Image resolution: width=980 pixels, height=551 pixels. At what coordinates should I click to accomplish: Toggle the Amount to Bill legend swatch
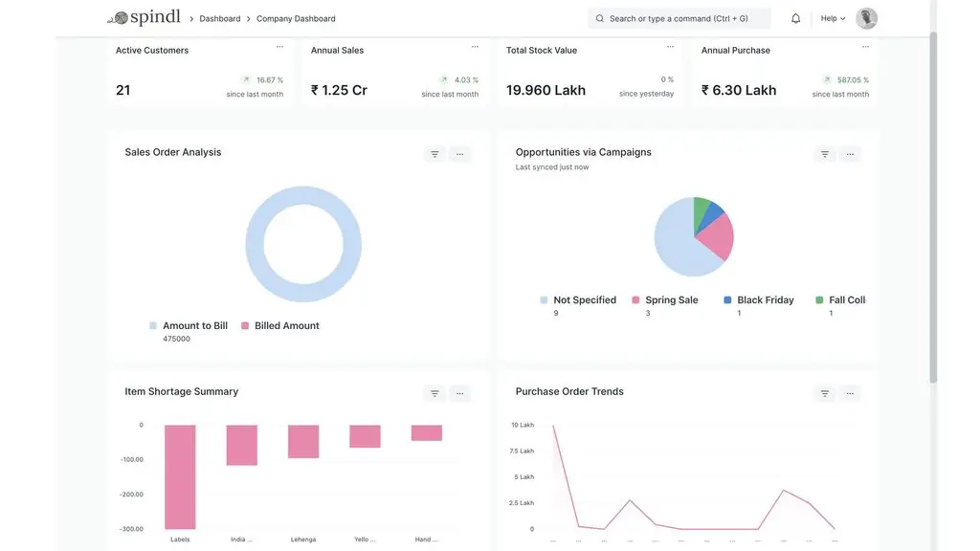(153, 325)
